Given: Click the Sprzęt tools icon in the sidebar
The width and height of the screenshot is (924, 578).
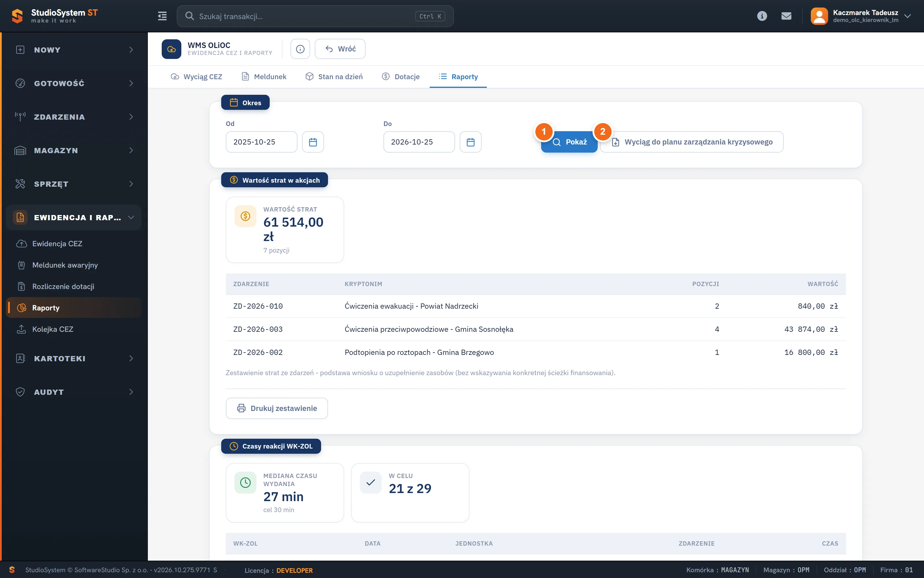Looking at the screenshot, I should (x=20, y=184).
